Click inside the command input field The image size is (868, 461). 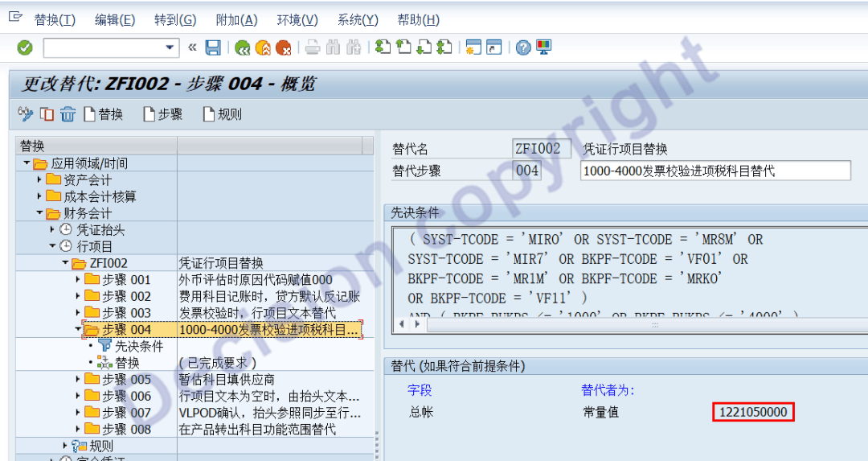(104, 47)
